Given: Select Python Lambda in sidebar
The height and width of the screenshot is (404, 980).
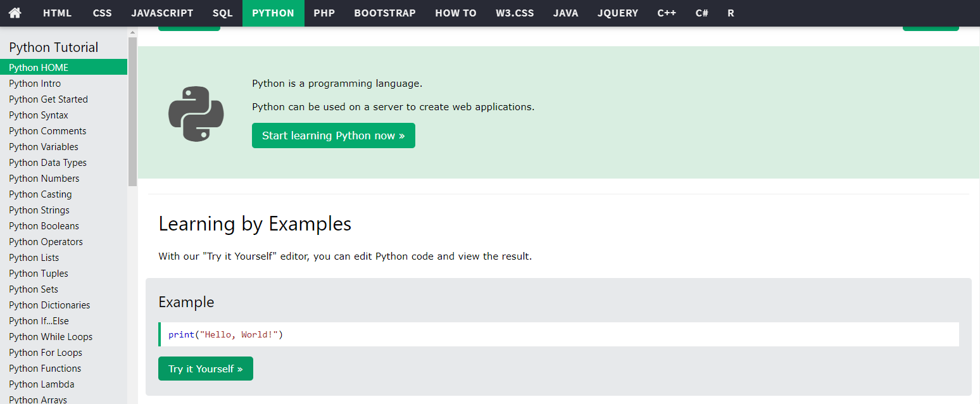Looking at the screenshot, I should [63, 384].
